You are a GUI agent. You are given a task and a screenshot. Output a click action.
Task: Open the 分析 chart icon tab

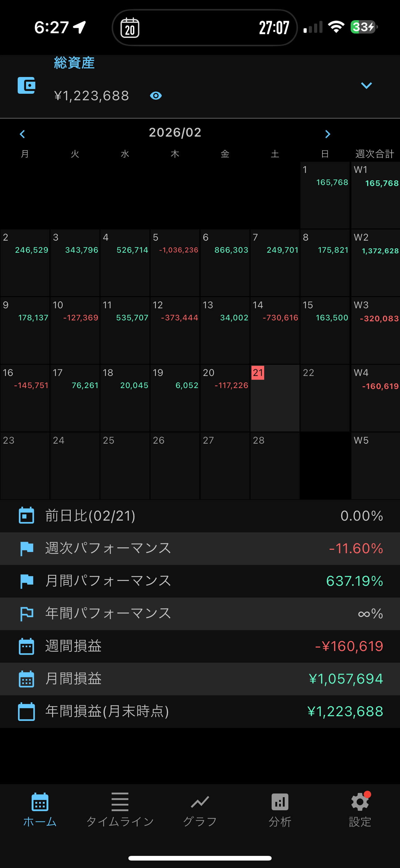pos(280,809)
